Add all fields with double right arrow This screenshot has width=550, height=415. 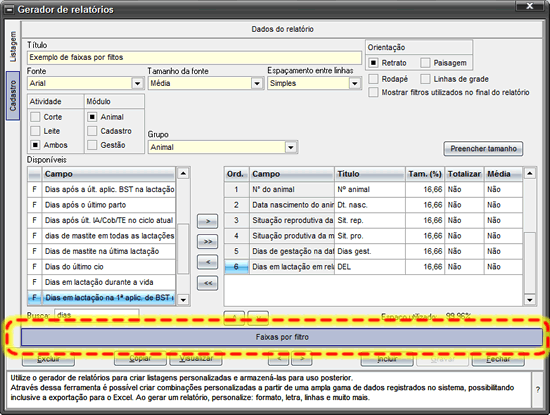click(208, 242)
